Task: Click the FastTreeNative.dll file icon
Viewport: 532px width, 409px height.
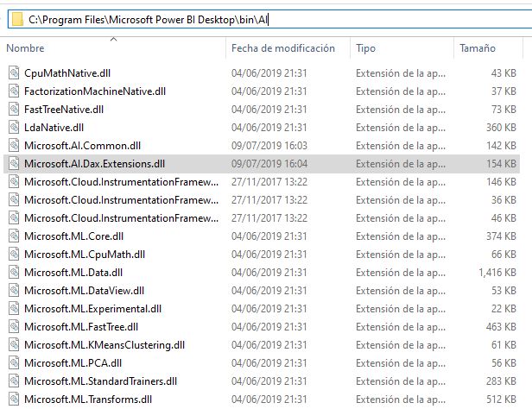Action: click(x=14, y=109)
